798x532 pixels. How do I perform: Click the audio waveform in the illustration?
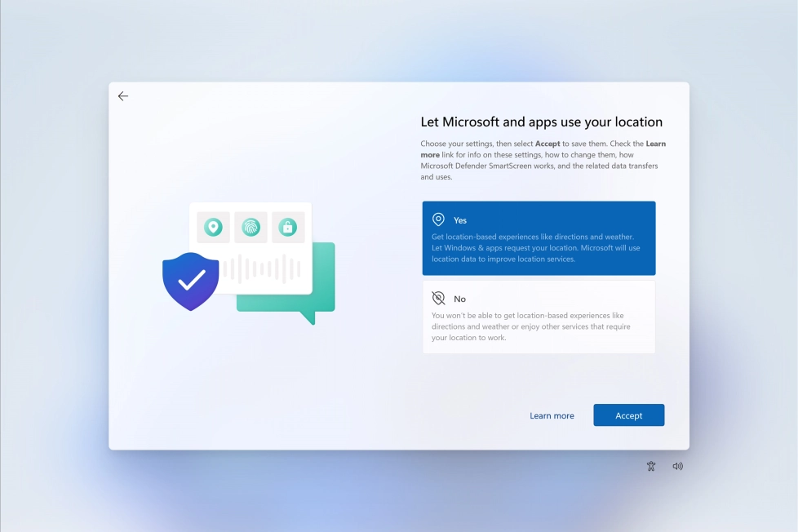point(261,269)
